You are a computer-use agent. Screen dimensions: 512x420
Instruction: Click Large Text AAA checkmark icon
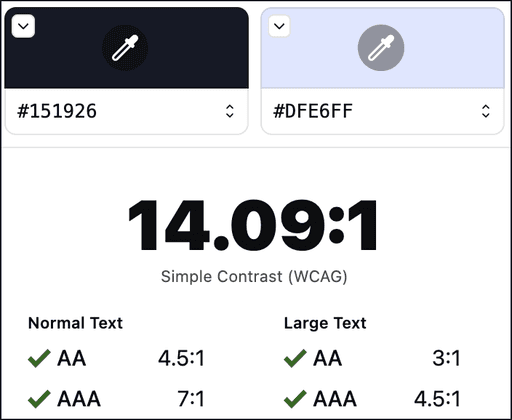click(295, 399)
